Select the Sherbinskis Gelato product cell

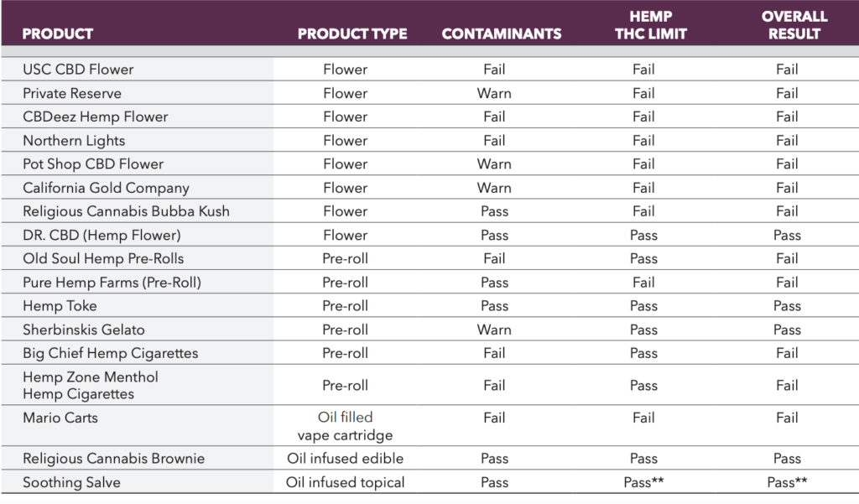point(84,330)
